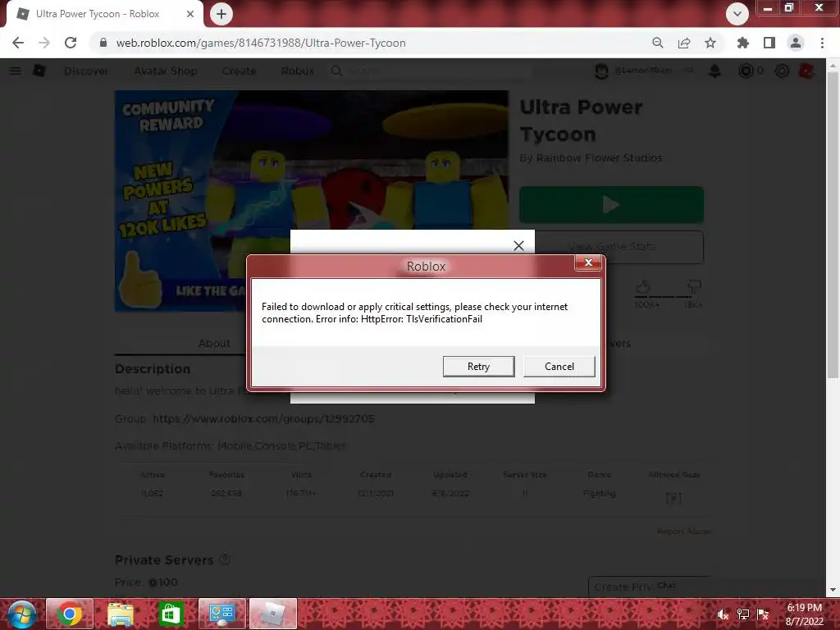Reload the Roblox page
The height and width of the screenshot is (630, 840).
click(x=71, y=43)
